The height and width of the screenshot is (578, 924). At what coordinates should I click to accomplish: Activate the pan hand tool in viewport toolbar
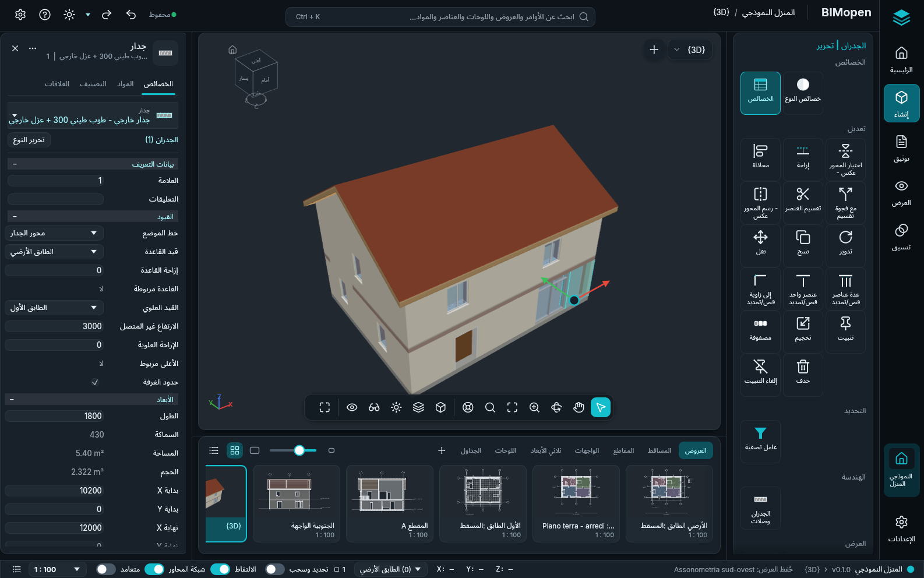[x=579, y=407]
